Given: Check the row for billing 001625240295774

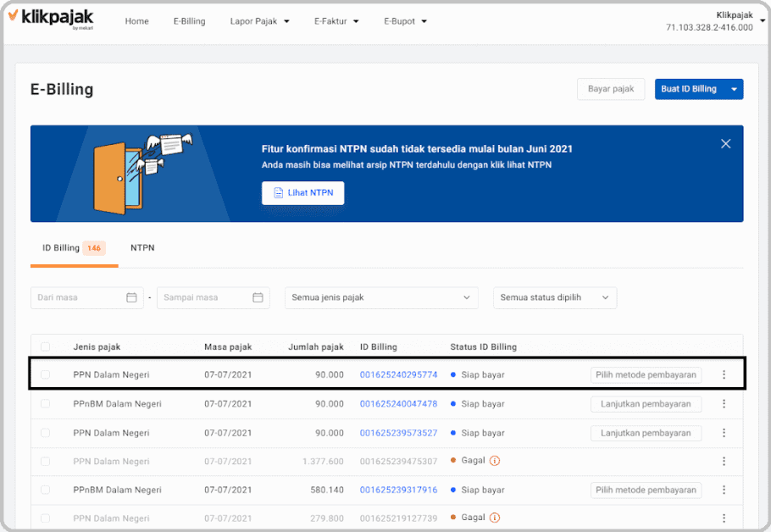Looking at the screenshot, I should 45,374.
